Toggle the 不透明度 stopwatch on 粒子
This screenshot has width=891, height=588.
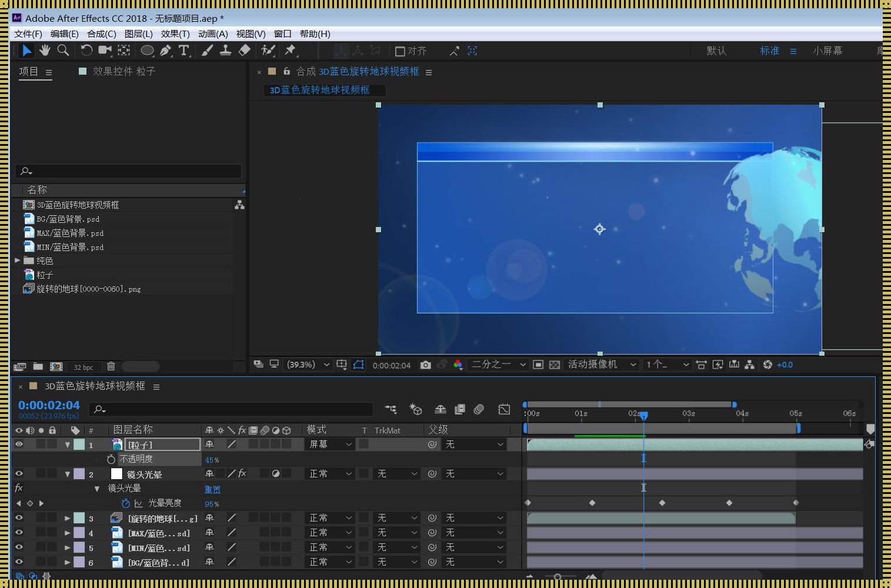[111, 459]
